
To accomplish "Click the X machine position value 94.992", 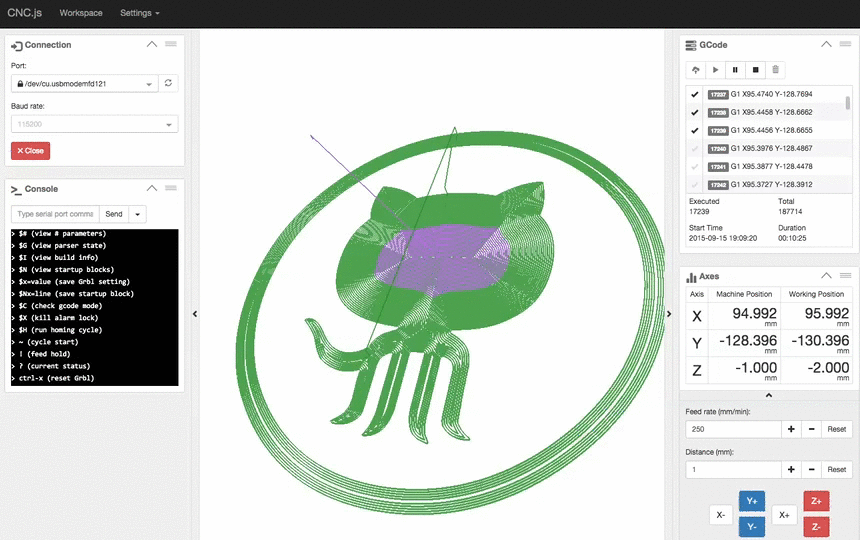I will pos(754,314).
